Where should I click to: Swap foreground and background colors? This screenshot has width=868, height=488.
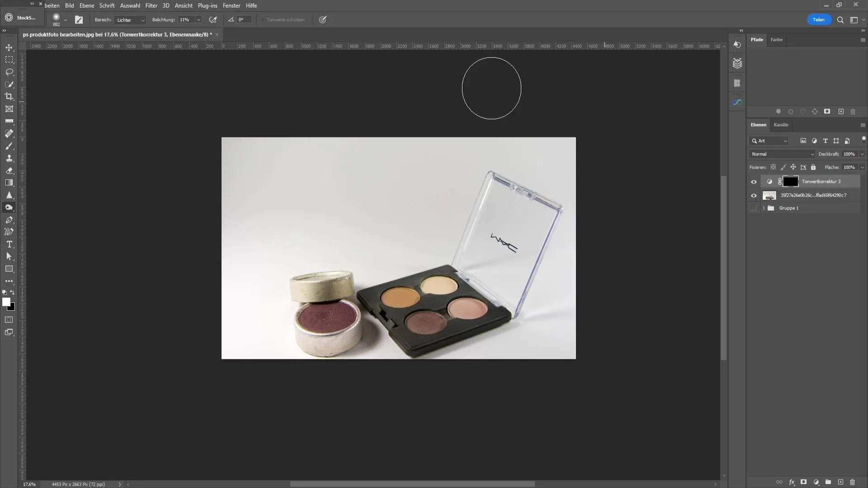pyautogui.click(x=12, y=293)
